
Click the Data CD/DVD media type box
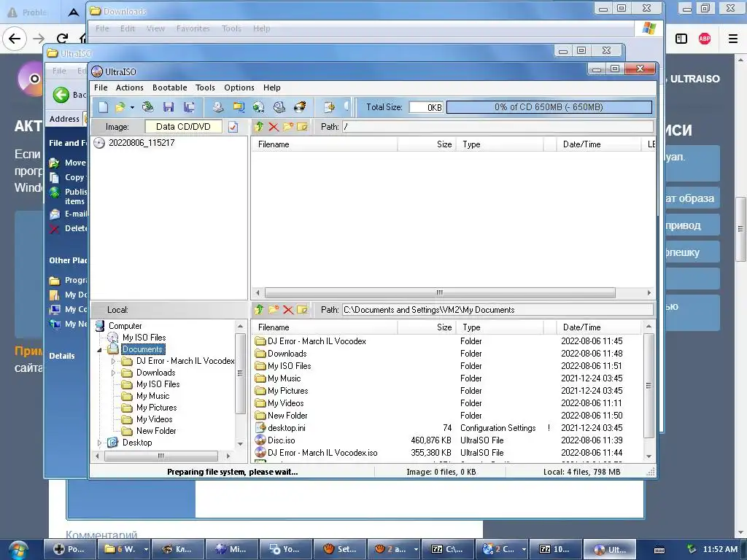pos(183,127)
